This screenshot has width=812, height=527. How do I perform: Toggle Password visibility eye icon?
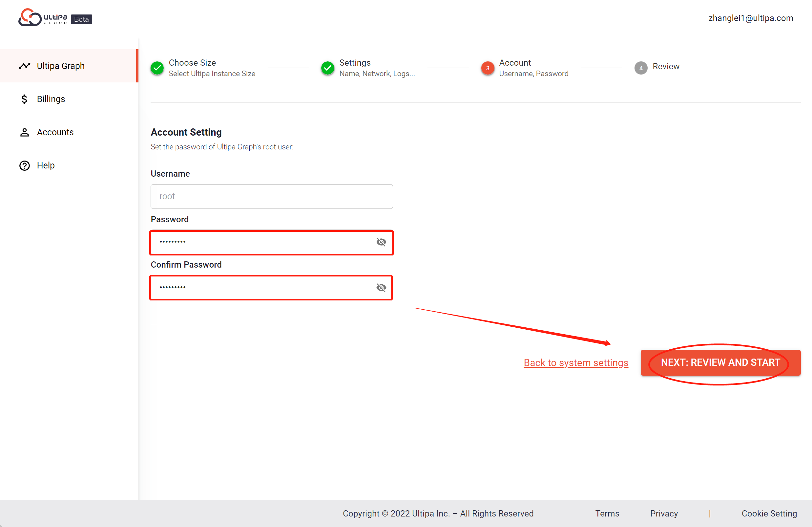pos(381,242)
